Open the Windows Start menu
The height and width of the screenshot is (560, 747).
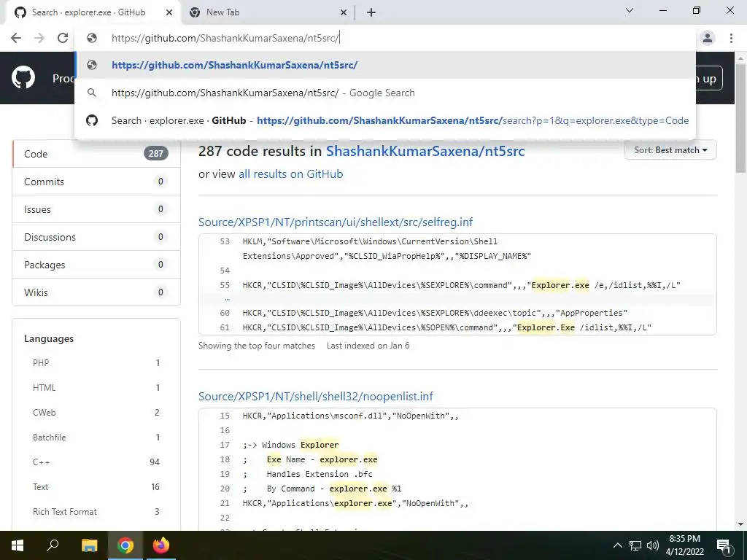pos(18,545)
